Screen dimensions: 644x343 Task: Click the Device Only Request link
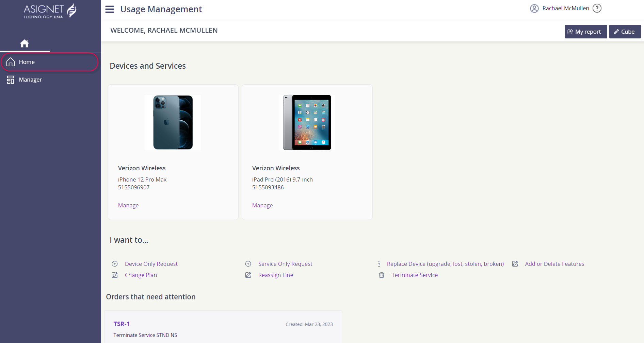[151, 264]
